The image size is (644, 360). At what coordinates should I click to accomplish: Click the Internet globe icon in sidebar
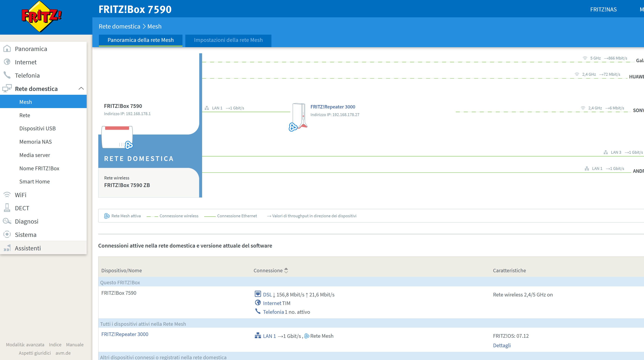click(x=7, y=62)
